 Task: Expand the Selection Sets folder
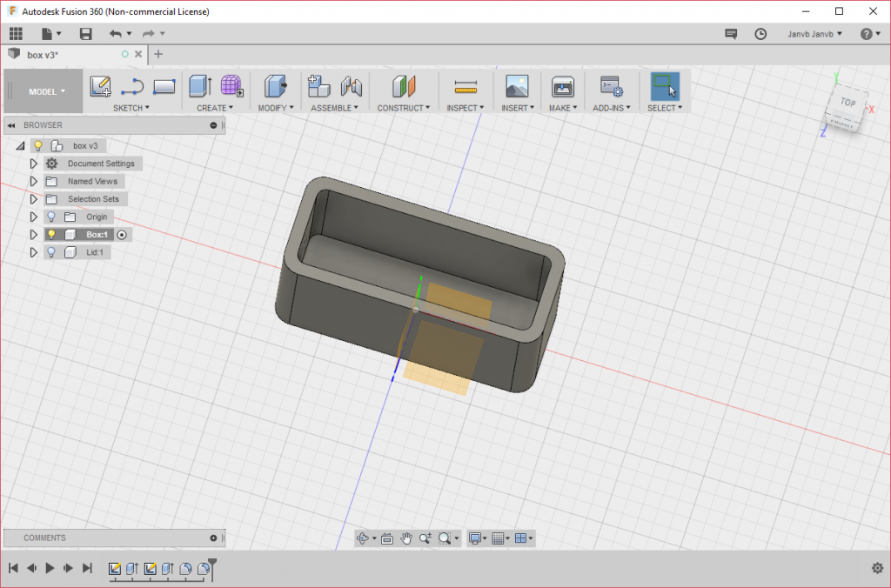point(34,199)
